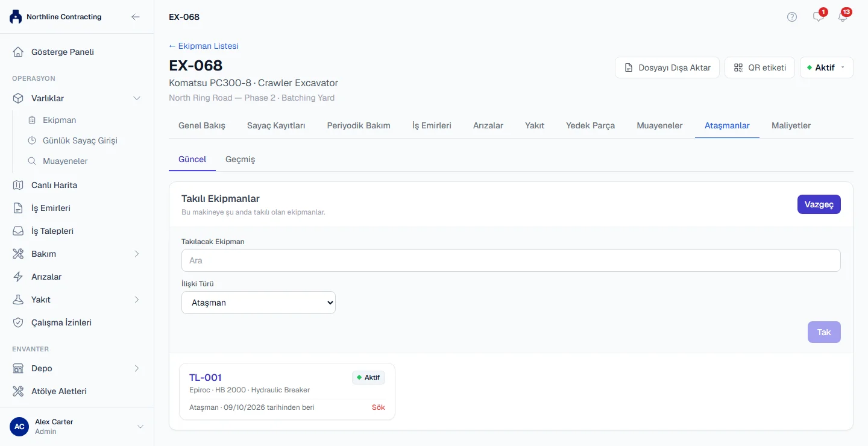This screenshot has height=446, width=868.
Task: Collapse the Varlıklar section chevron
Action: pyautogui.click(x=137, y=98)
